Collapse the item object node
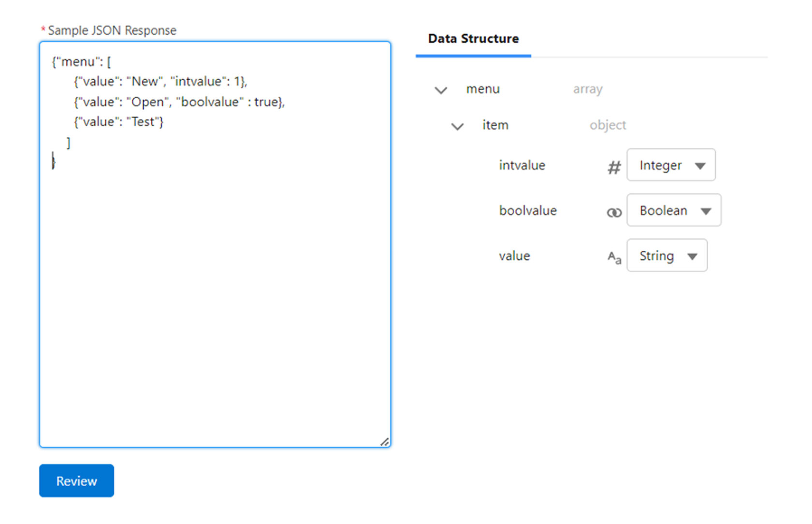Viewport: 812px width, 524px height. [x=457, y=126]
